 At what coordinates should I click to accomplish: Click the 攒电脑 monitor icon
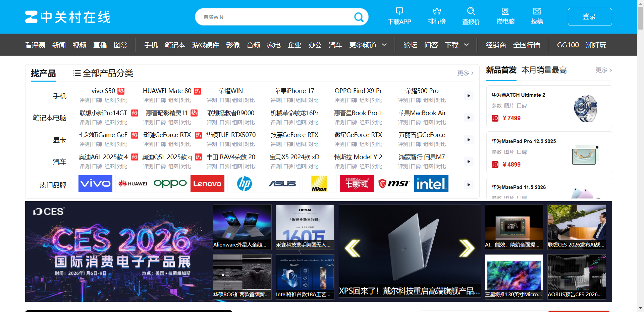point(505,11)
